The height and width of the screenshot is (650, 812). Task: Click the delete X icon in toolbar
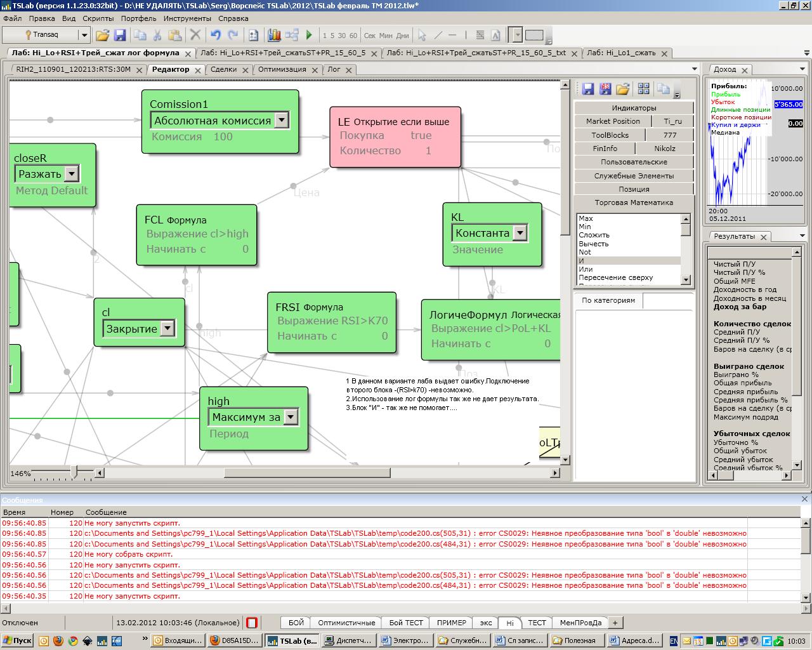click(x=195, y=36)
